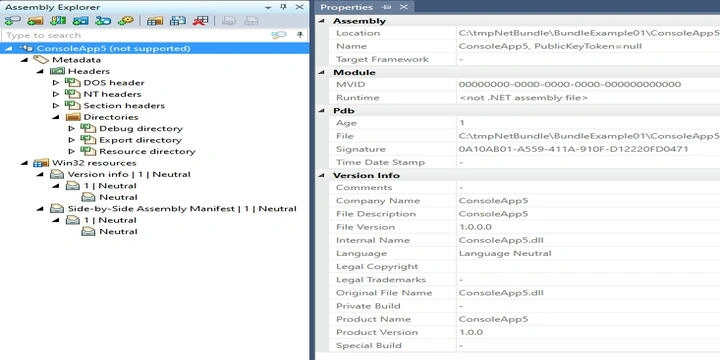Image resolution: width=720 pixels, height=360 pixels.
Task: Click the pin icon beside the search box
Action: click(x=300, y=35)
